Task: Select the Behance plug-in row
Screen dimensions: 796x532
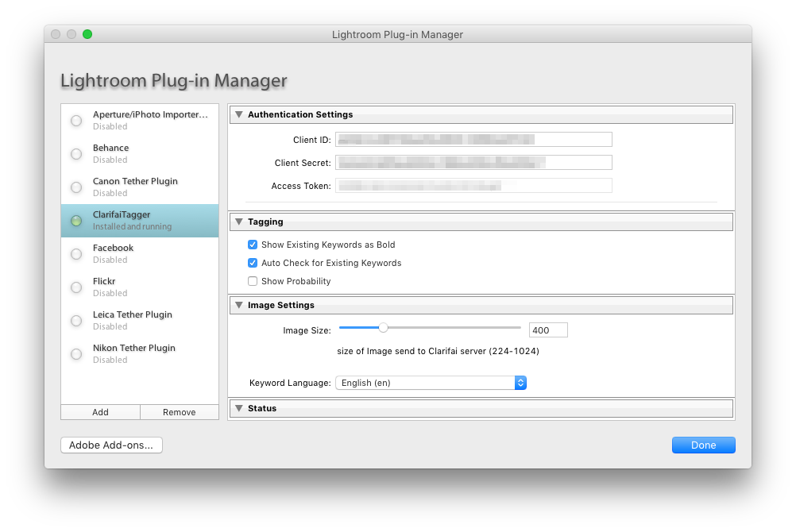Action: tap(140, 154)
